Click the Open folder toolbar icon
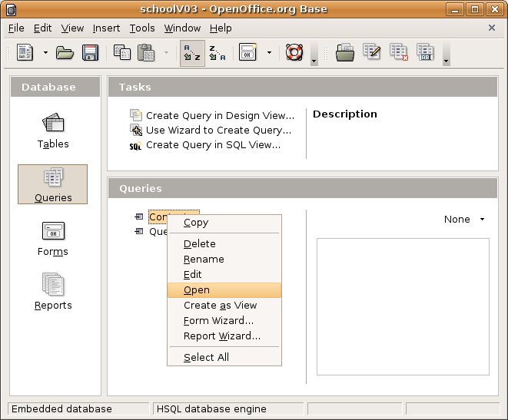Image resolution: width=508 pixels, height=420 pixels. click(x=65, y=53)
